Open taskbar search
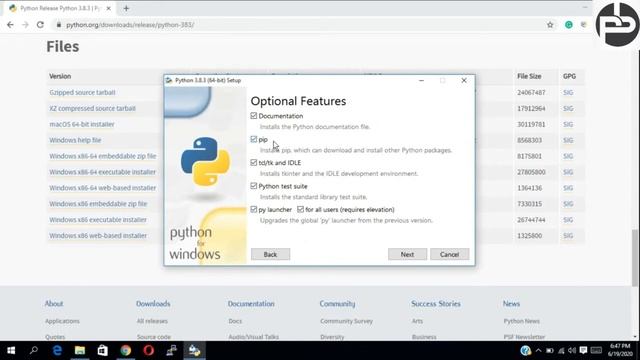 (x=34, y=350)
